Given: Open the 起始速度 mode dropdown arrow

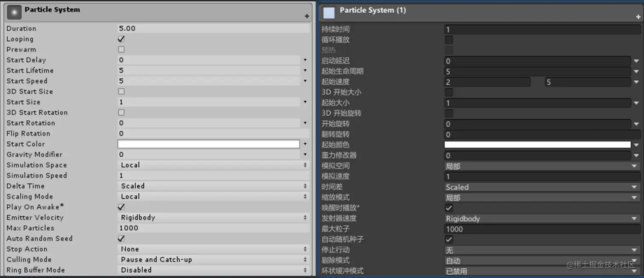Looking at the screenshot, I should tap(636, 82).
